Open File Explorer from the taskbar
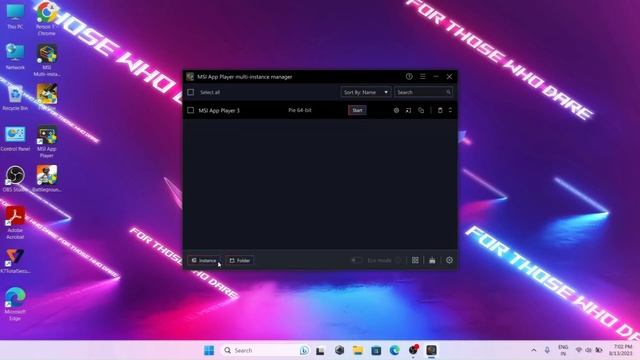This screenshot has height=360, width=640. pyautogui.click(x=358, y=350)
